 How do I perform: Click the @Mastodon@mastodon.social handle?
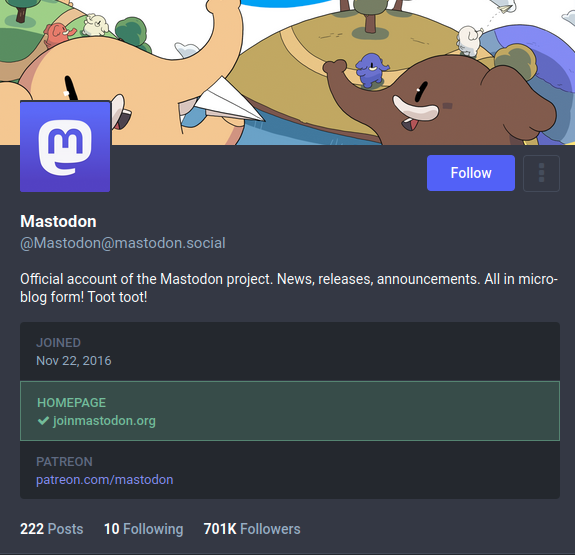tap(123, 243)
